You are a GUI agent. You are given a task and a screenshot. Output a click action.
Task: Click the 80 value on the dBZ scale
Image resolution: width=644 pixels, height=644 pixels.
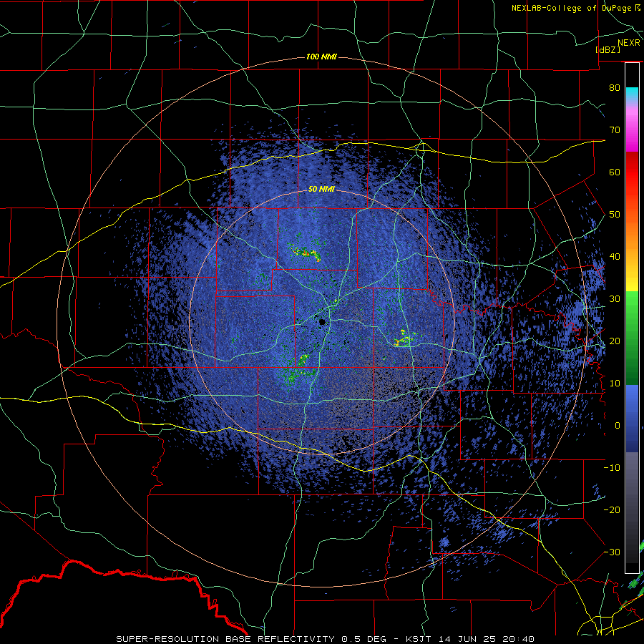point(615,87)
